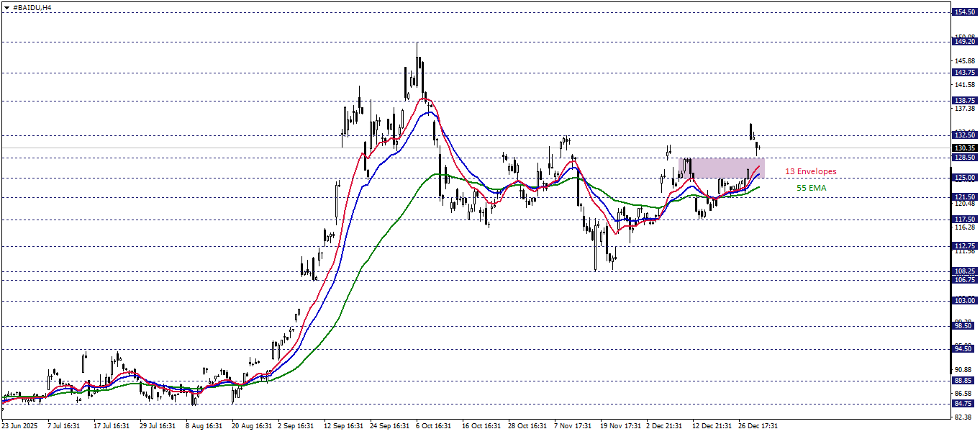Select the 149.20 price level tag
Screen dimensions: 980x434
(x=963, y=42)
